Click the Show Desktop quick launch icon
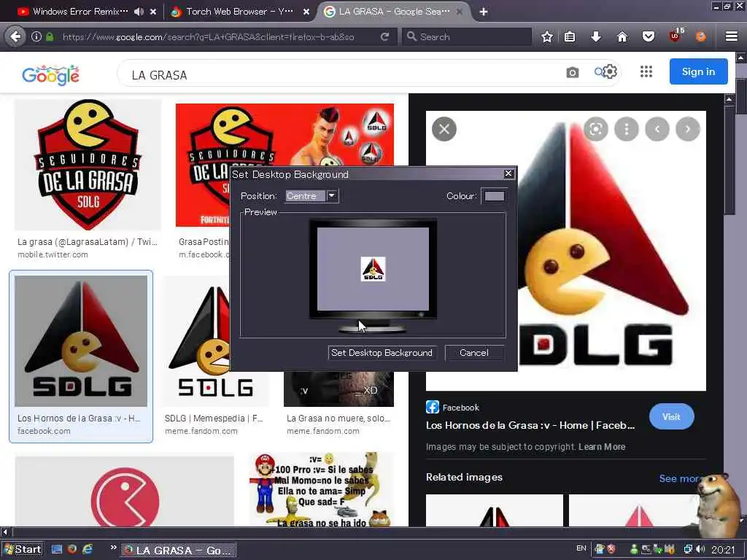Image resolution: width=747 pixels, height=560 pixels. tap(57, 549)
